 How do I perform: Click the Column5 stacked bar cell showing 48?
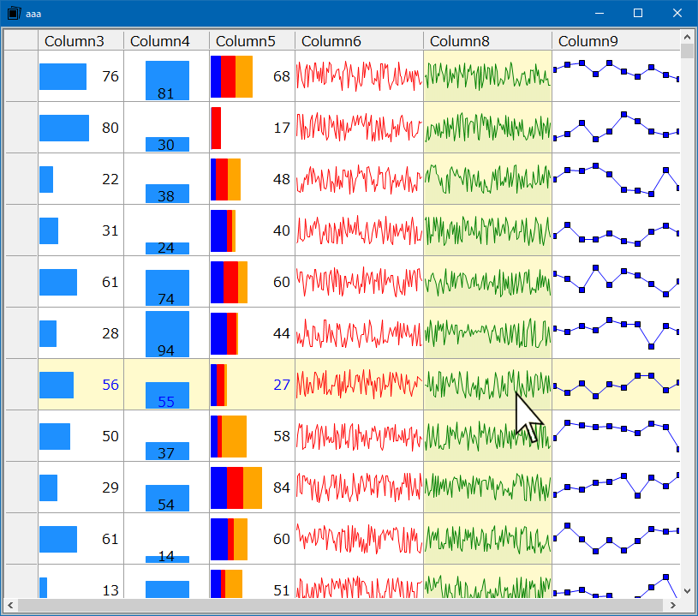tap(252, 179)
